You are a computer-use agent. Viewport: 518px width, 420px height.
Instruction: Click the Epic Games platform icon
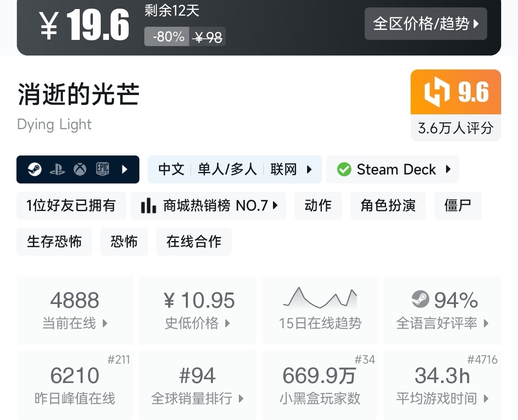tap(102, 169)
